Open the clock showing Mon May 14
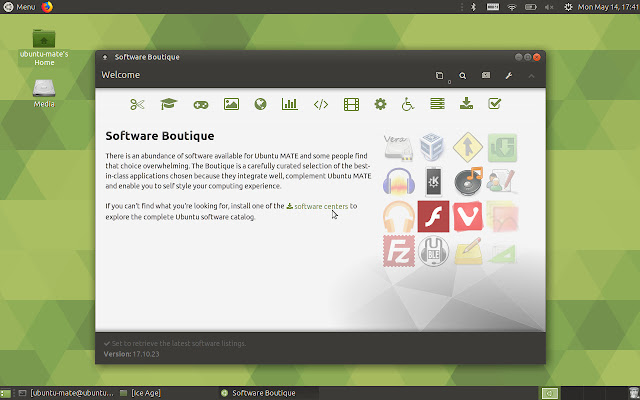 tap(608, 7)
